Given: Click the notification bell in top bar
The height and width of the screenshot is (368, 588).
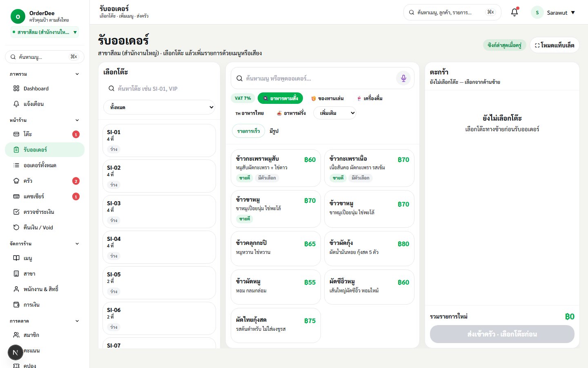Looking at the screenshot, I should point(514,12).
